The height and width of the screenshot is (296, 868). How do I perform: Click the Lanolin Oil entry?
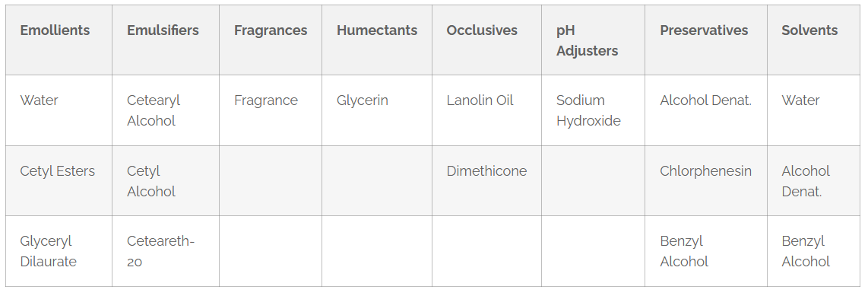click(x=480, y=100)
